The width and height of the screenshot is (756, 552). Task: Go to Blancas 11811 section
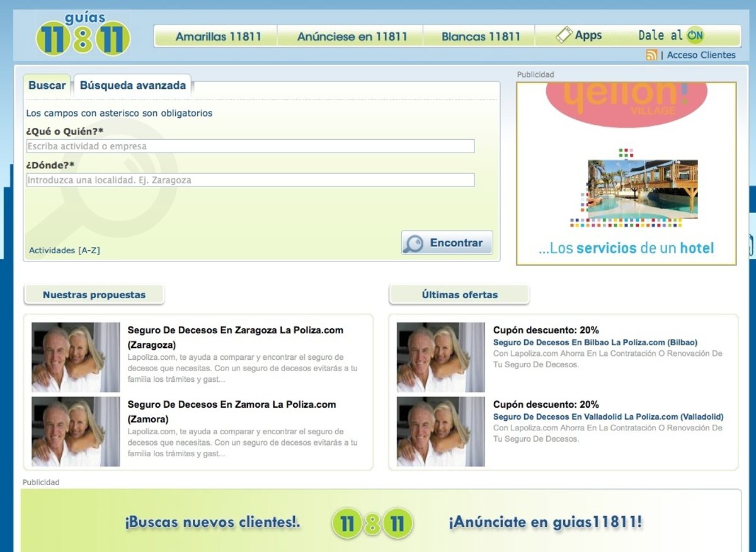click(481, 37)
